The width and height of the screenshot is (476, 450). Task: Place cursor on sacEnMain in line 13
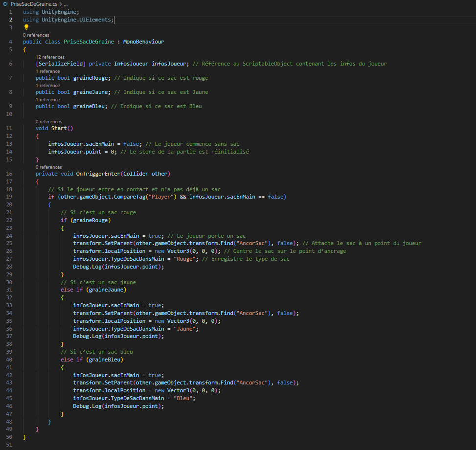pyautogui.click(x=101, y=144)
